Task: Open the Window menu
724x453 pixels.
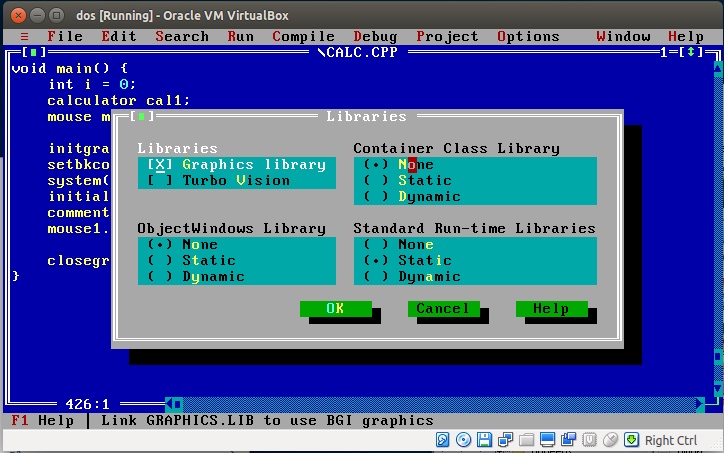Action: [623, 36]
